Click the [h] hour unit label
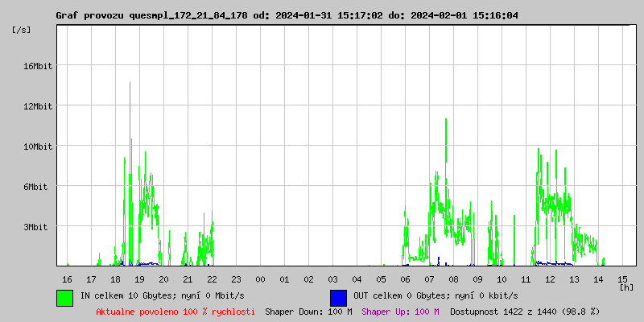The width and height of the screenshot is (644, 322). [625, 287]
